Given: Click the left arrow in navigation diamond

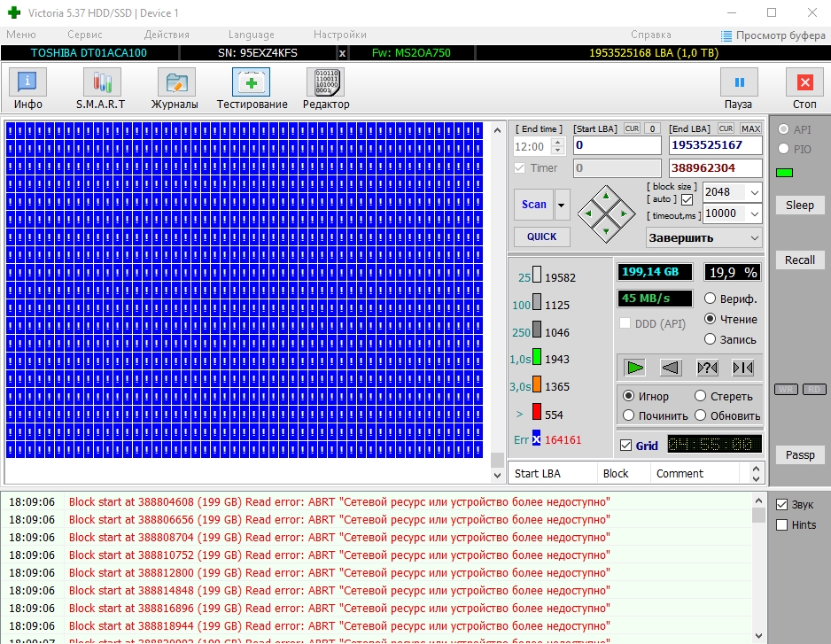Looking at the screenshot, I should coord(587,213).
